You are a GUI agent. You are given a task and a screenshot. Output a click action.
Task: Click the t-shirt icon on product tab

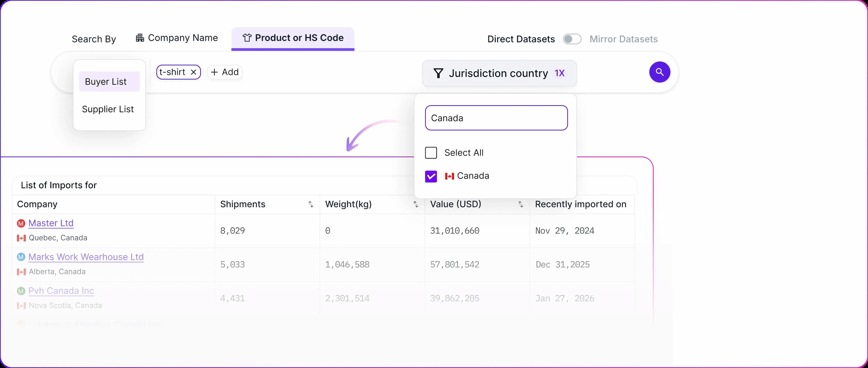tap(247, 38)
